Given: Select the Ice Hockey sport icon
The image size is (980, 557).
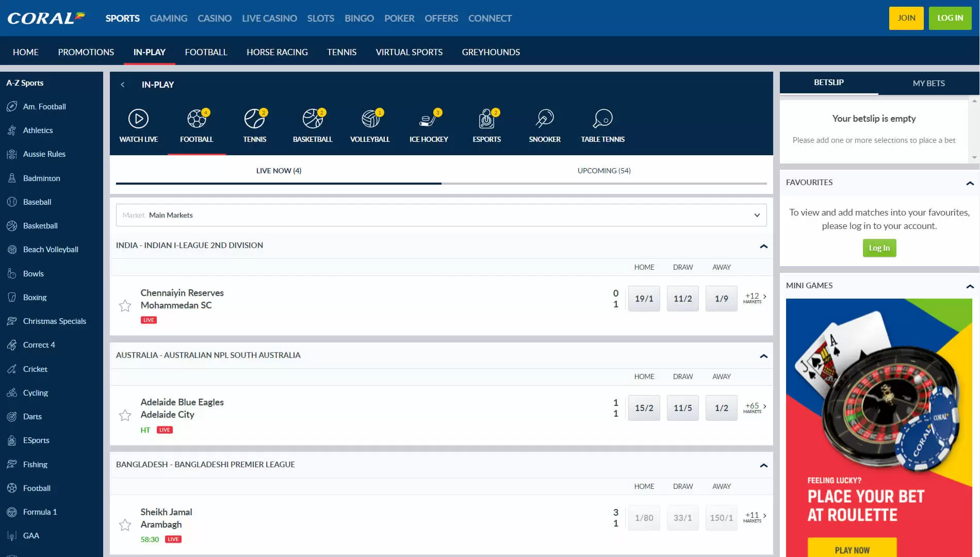Looking at the screenshot, I should pyautogui.click(x=428, y=119).
